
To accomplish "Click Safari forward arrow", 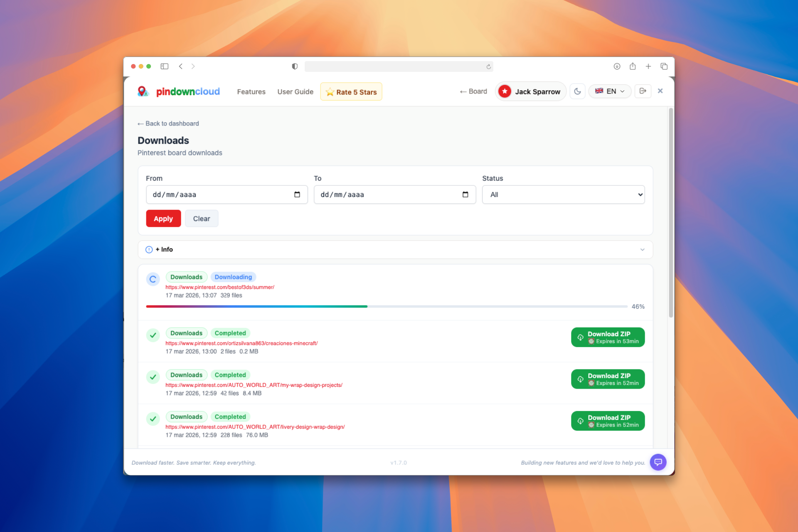I will 193,66.
